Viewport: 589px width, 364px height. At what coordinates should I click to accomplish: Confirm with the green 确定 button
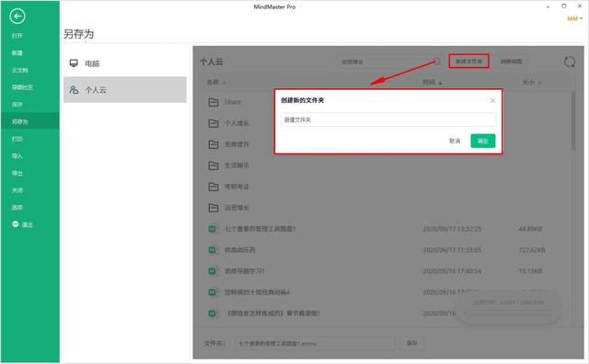pos(482,141)
